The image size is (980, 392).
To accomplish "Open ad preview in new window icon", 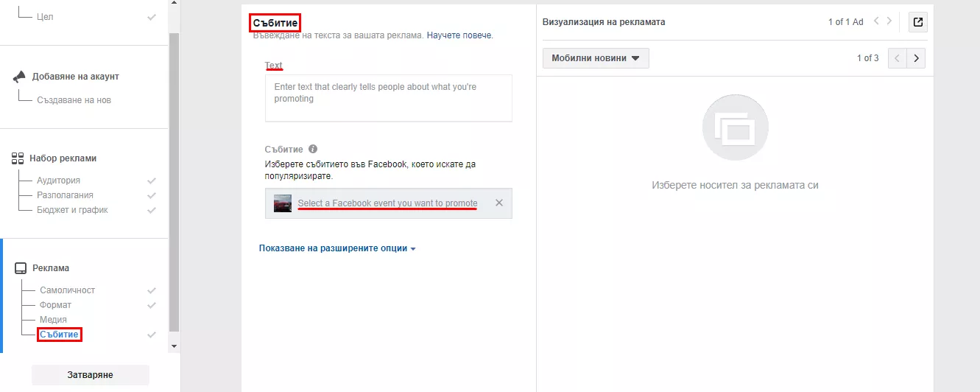I will click(918, 22).
